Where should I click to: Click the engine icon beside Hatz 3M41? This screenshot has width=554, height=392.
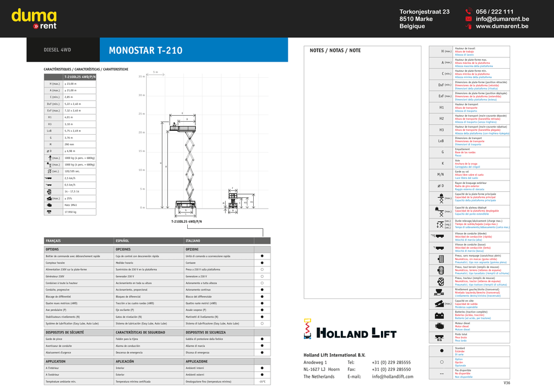[x=49, y=205]
